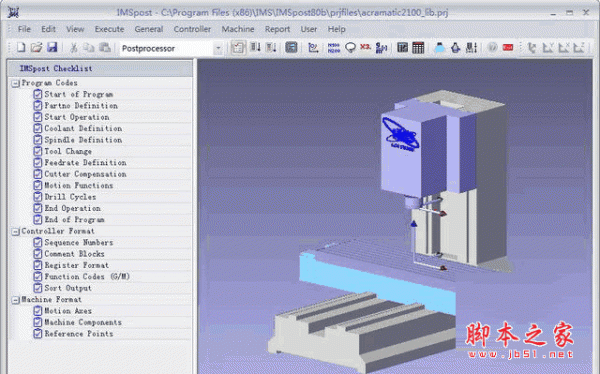Click the grid table toolbar icon
The image size is (600, 374).
(418, 48)
